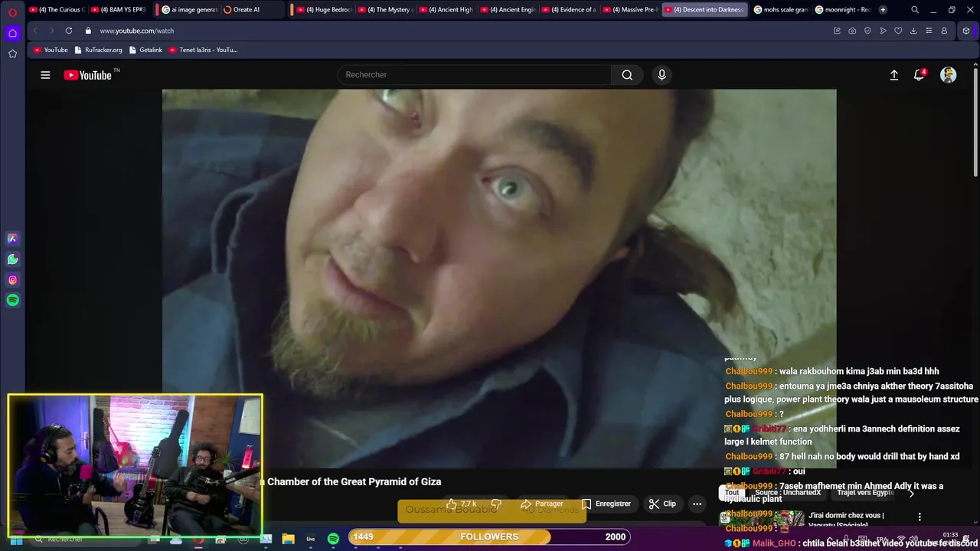Open Spotify in Opera sidebar
The width and height of the screenshot is (980, 551).
pyautogui.click(x=12, y=301)
